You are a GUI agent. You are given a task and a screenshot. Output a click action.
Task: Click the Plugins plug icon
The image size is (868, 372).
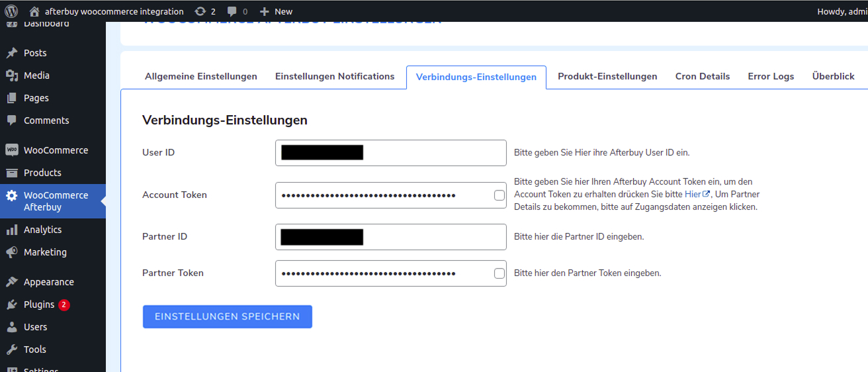pos(12,304)
